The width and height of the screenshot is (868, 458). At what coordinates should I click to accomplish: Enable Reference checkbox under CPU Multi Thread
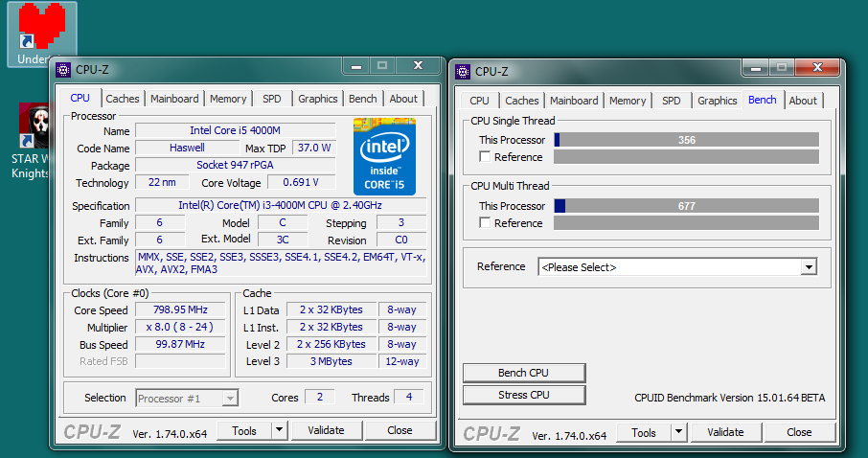485,222
